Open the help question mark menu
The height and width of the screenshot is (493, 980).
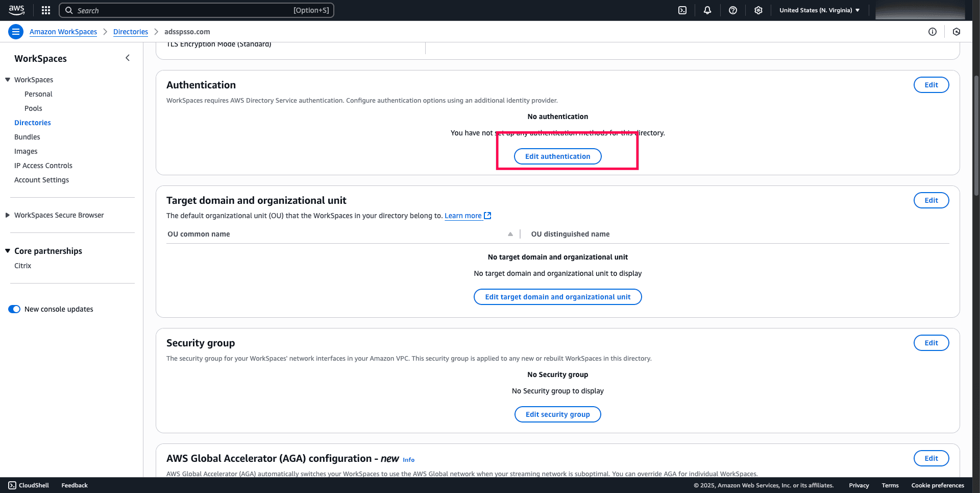click(733, 10)
